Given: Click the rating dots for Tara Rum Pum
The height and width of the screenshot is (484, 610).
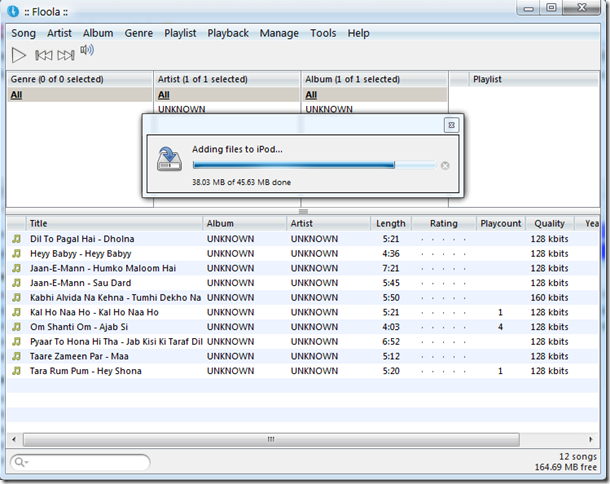Looking at the screenshot, I should click(x=443, y=371).
